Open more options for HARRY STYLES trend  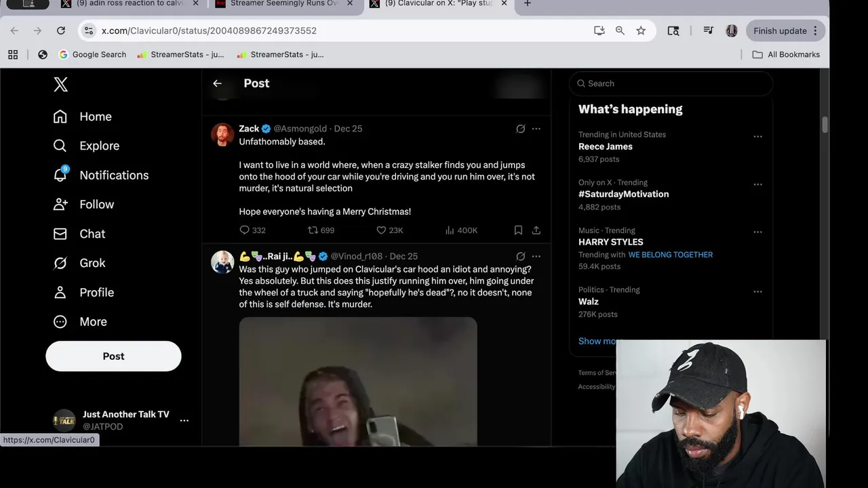[x=757, y=232]
